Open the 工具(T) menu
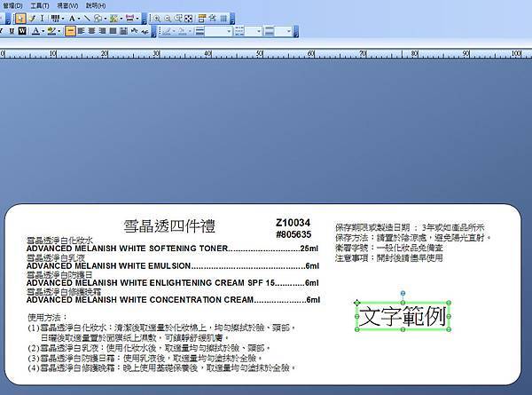The height and width of the screenshot is (395, 532). (40, 6)
